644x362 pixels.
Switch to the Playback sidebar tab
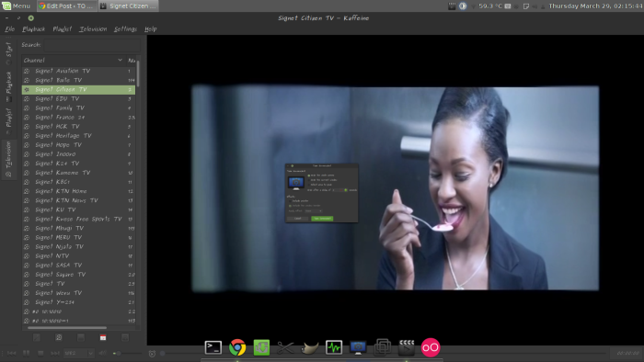pos(8,86)
